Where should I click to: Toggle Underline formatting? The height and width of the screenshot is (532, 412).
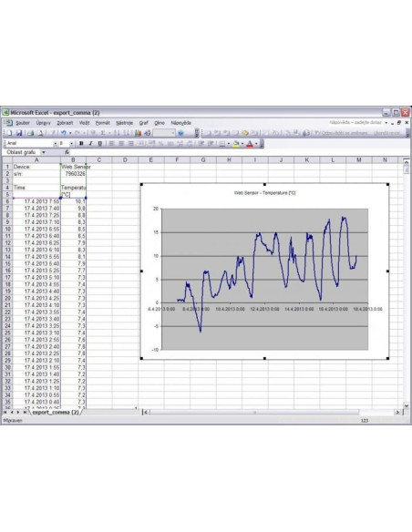coord(99,144)
